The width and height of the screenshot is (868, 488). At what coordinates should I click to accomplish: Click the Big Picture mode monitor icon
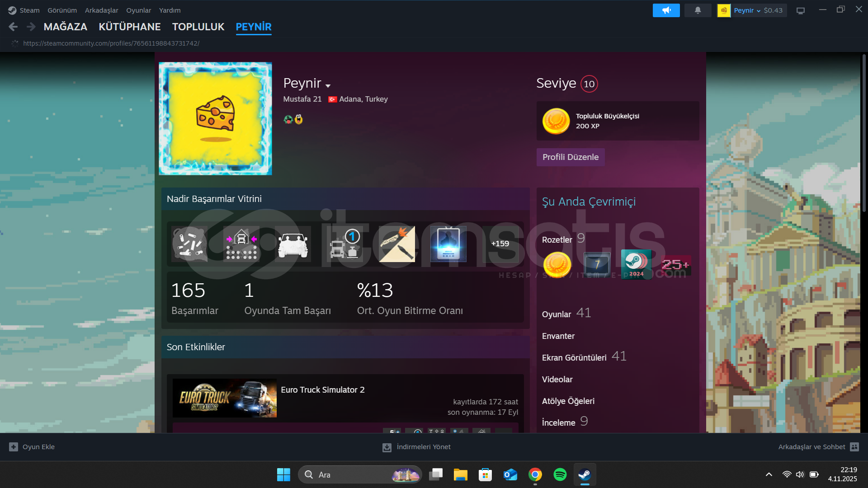click(x=800, y=10)
